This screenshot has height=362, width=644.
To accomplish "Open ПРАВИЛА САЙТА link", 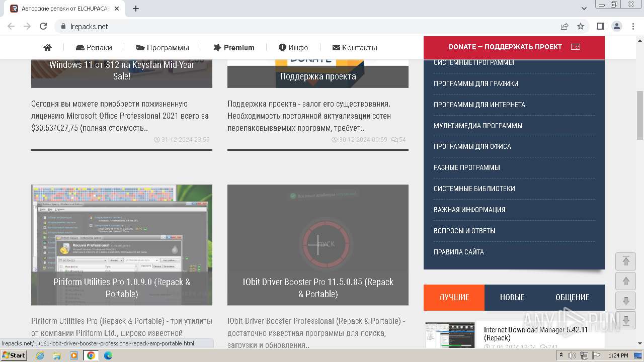I will click(x=459, y=252).
